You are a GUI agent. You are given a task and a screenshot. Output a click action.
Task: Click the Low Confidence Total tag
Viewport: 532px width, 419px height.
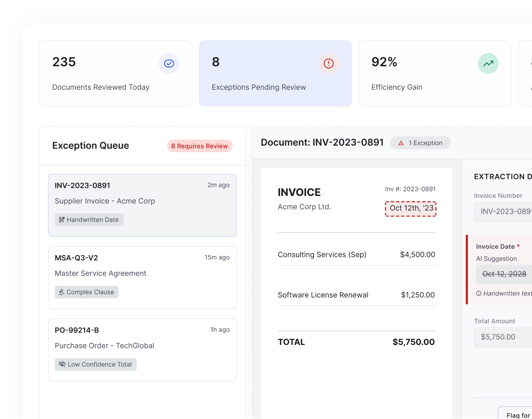point(96,364)
